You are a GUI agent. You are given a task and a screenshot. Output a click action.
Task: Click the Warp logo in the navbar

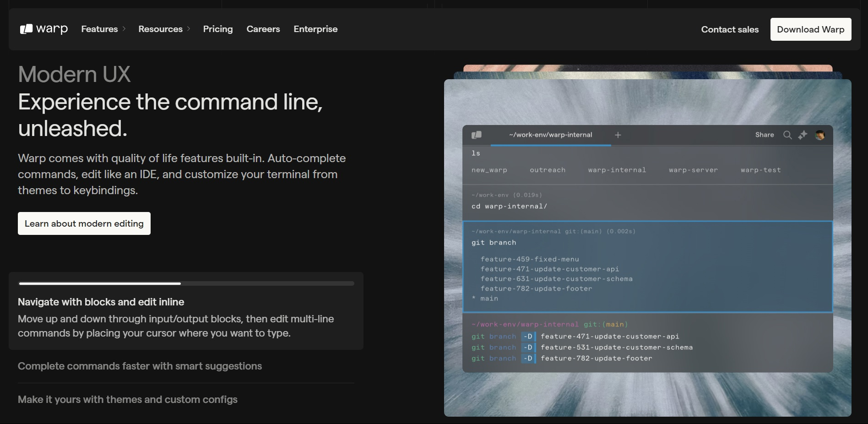click(44, 29)
